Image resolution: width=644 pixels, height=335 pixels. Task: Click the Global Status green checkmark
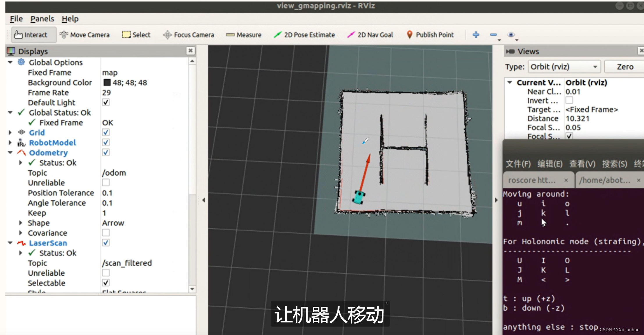click(x=21, y=112)
